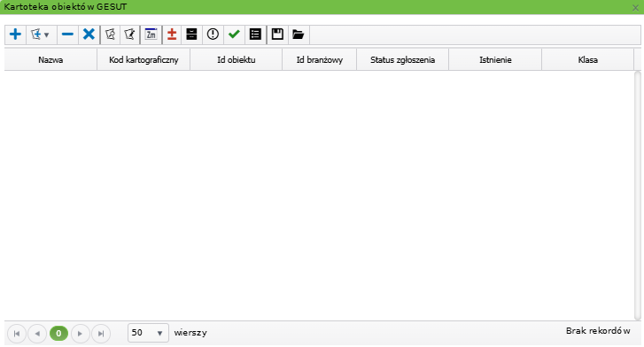Click the polygon with pencil edit icon
This screenshot has height=347, width=644.
[x=130, y=35]
